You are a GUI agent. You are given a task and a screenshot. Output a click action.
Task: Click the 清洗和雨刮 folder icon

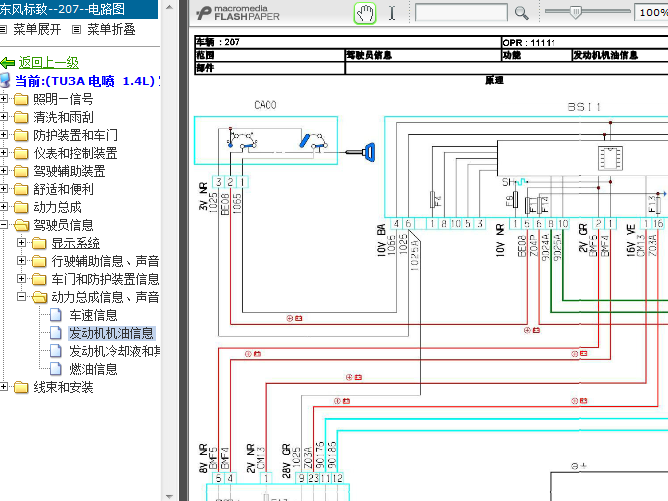(21, 117)
